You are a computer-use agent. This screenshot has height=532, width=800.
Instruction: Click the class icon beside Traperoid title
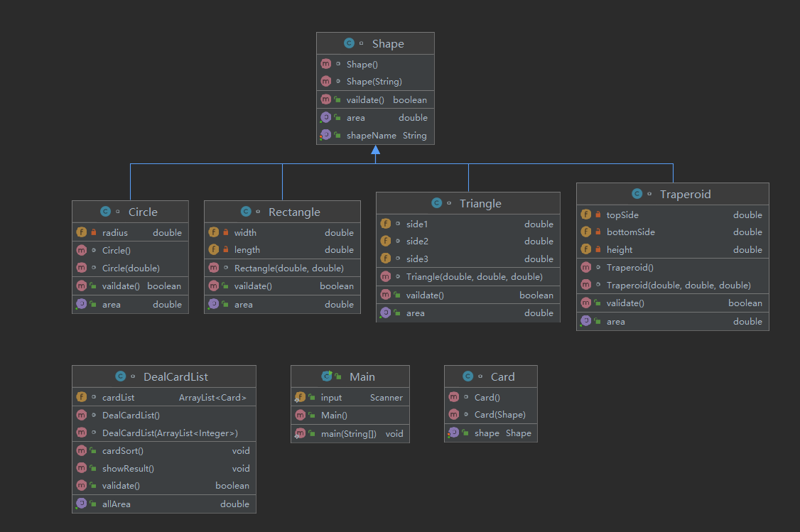point(637,194)
